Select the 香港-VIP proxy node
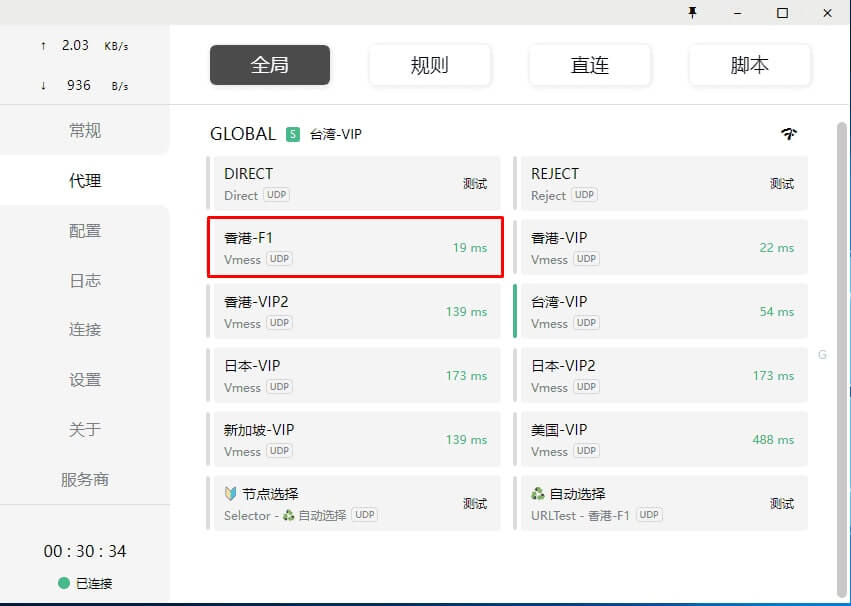The width and height of the screenshot is (851, 606). coord(660,247)
